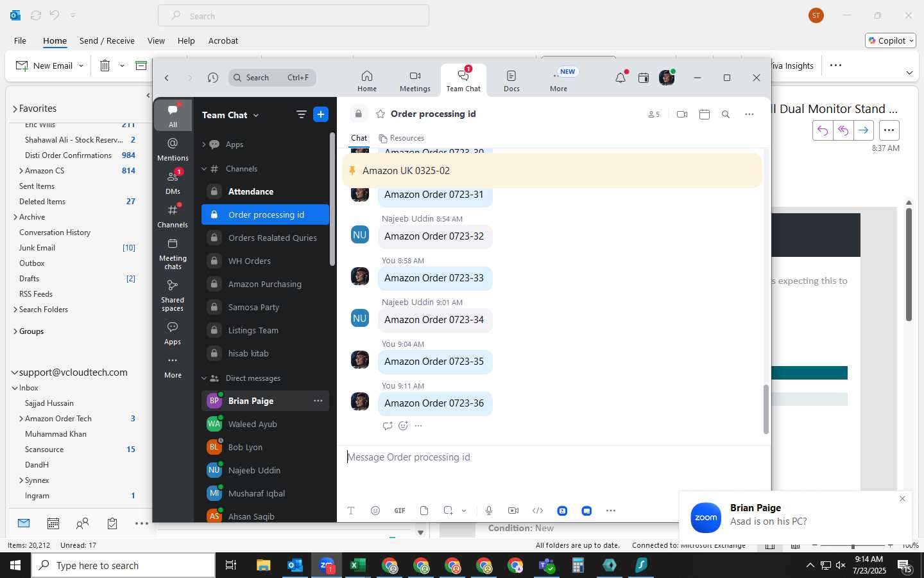This screenshot has width=924, height=578.
Task: Open Outlook View menu
Action: click(x=156, y=40)
